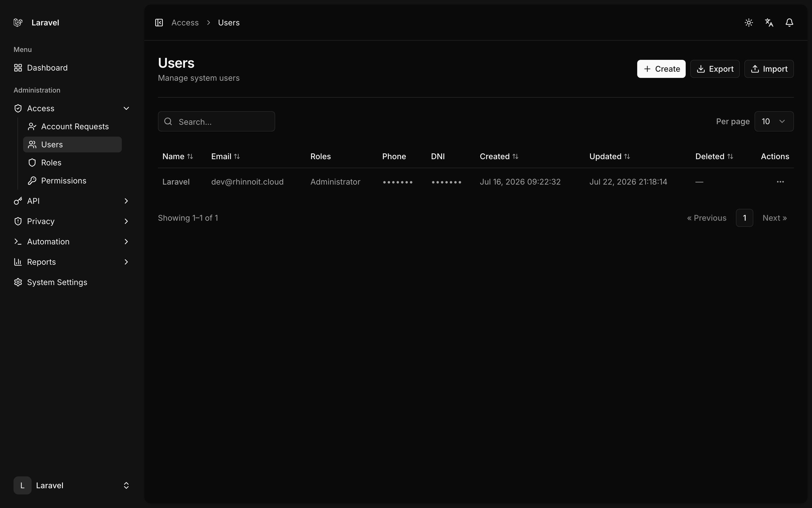Click the Create user button
The width and height of the screenshot is (812, 508).
[x=661, y=69]
